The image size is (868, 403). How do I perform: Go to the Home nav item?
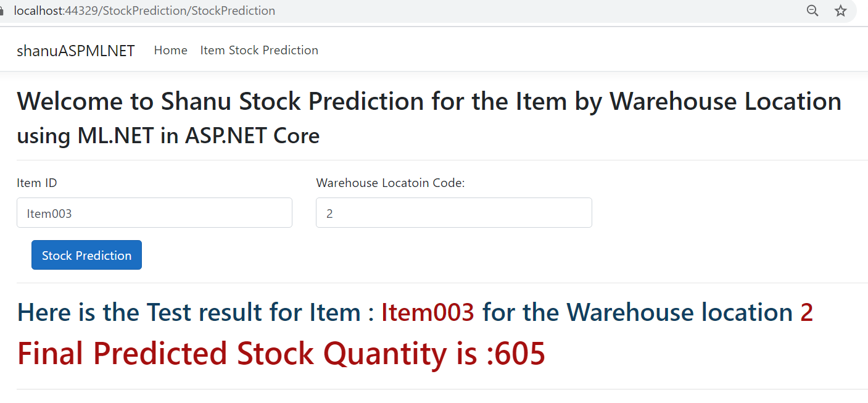coord(171,50)
